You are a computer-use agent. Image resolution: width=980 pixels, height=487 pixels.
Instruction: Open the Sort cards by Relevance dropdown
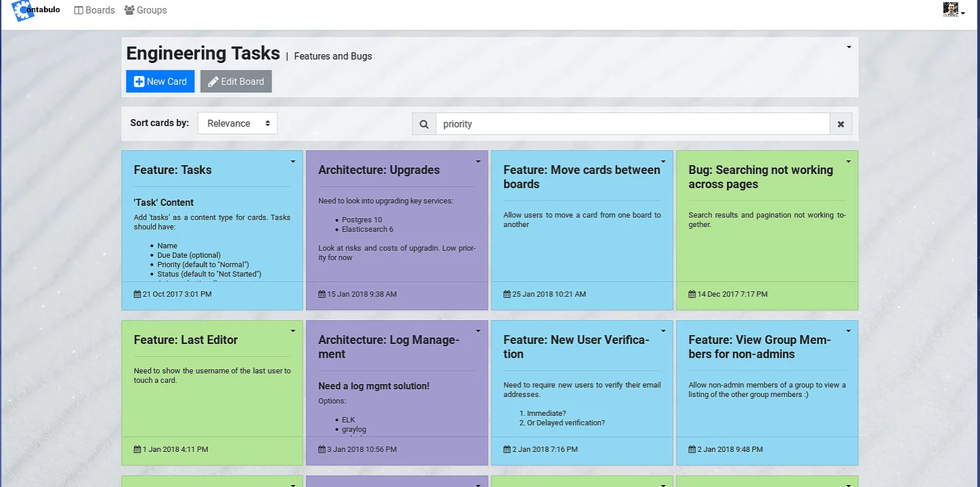[x=238, y=123]
